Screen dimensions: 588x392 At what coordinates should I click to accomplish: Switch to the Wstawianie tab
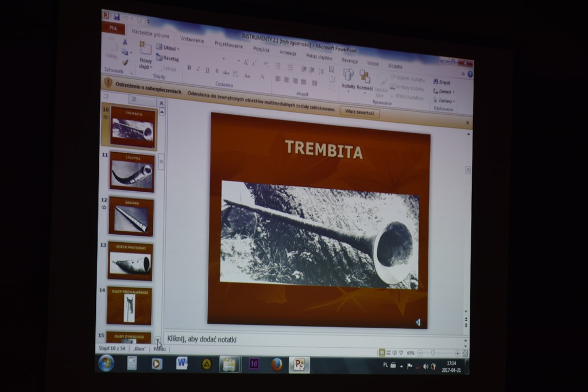pos(192,40)
